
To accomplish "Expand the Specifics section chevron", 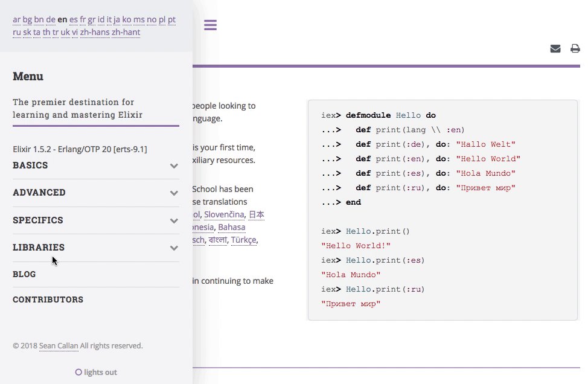I will tap(174, 220).
